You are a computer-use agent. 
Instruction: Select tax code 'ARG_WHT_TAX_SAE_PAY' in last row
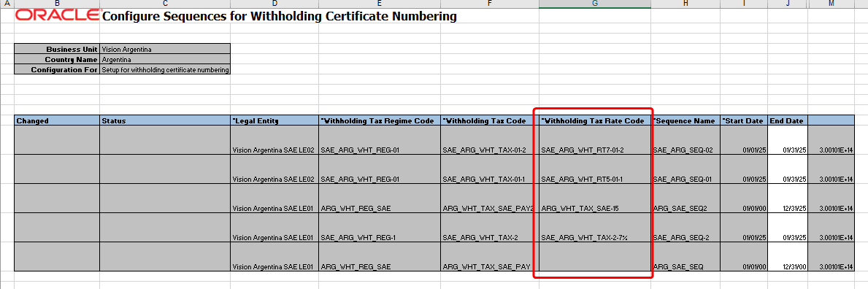coord(490,257)
